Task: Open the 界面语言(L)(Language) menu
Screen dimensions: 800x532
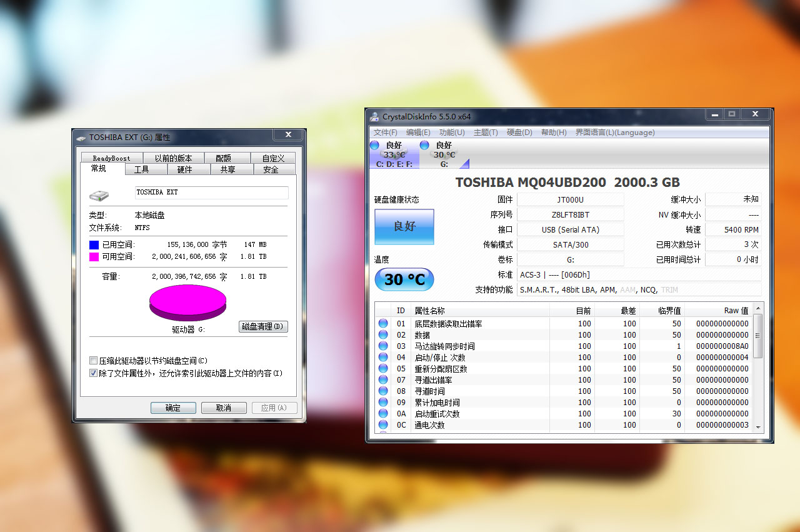Action: pyautogui.click(x=615, y=133)
